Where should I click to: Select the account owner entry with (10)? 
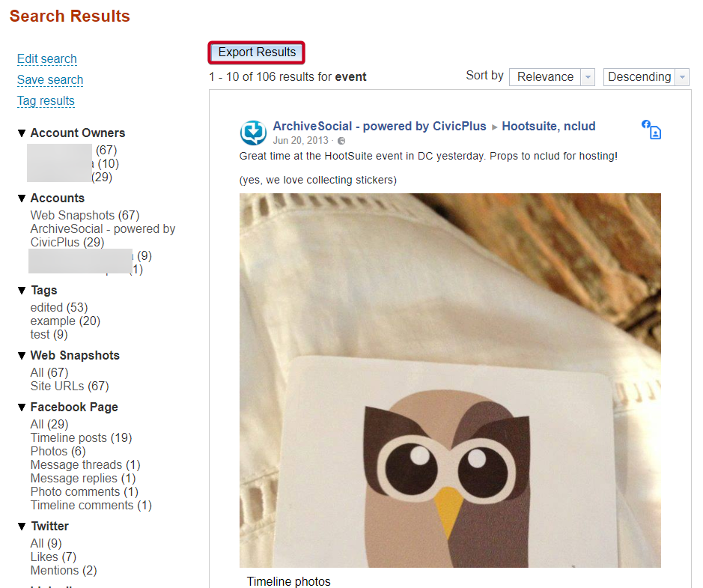(73, 164)
